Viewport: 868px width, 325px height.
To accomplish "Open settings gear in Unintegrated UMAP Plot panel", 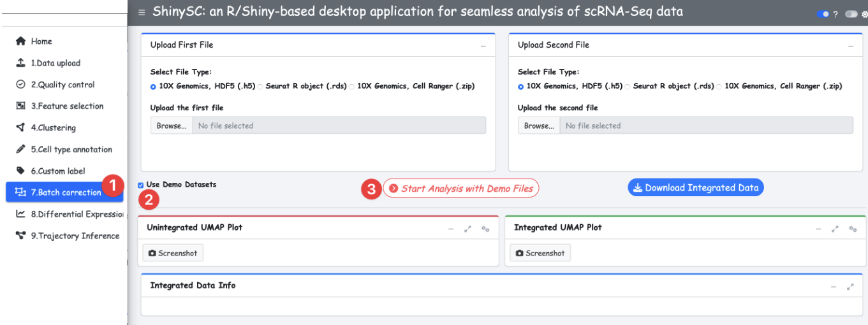I will click(485, 229).
